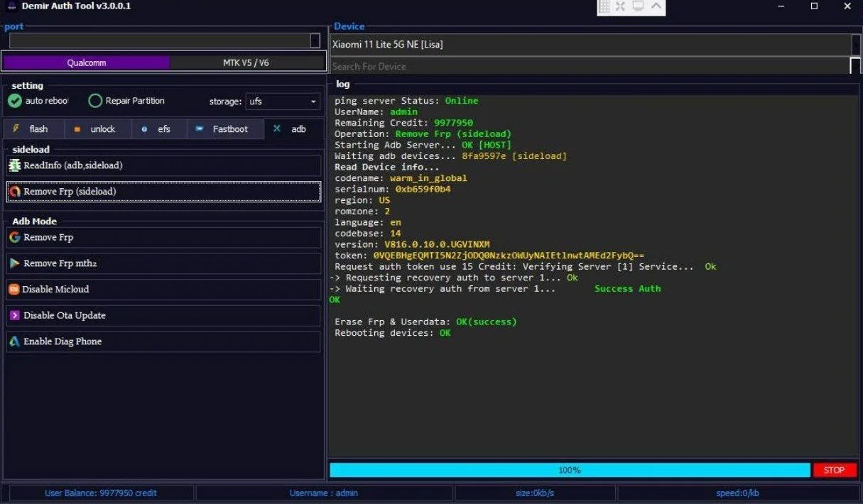Click the Rebooting devices: OK log line

[x=393, y=333]
